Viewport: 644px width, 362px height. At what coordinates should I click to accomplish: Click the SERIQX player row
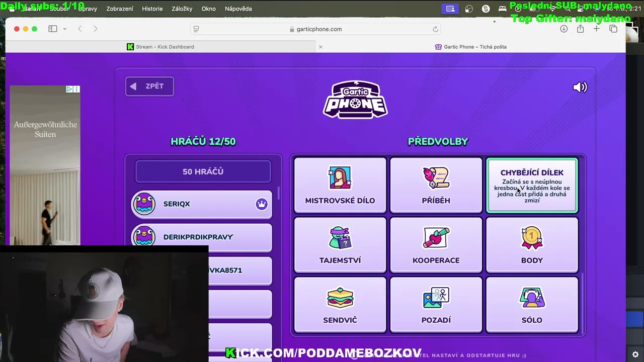coord(201,204)
